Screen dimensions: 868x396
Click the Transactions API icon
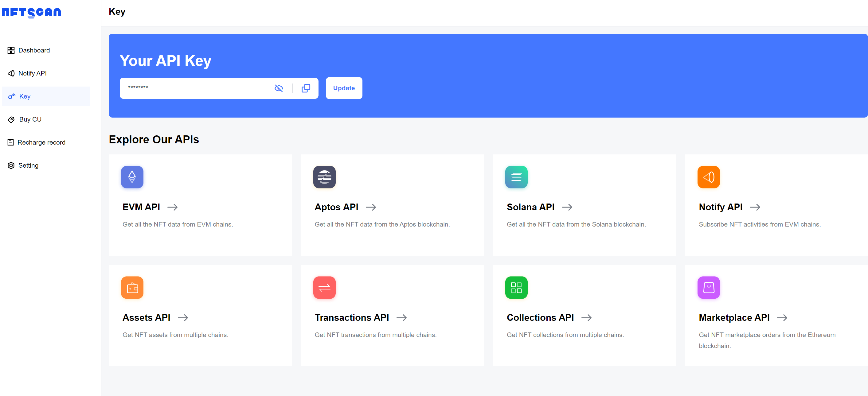point(325,287)
